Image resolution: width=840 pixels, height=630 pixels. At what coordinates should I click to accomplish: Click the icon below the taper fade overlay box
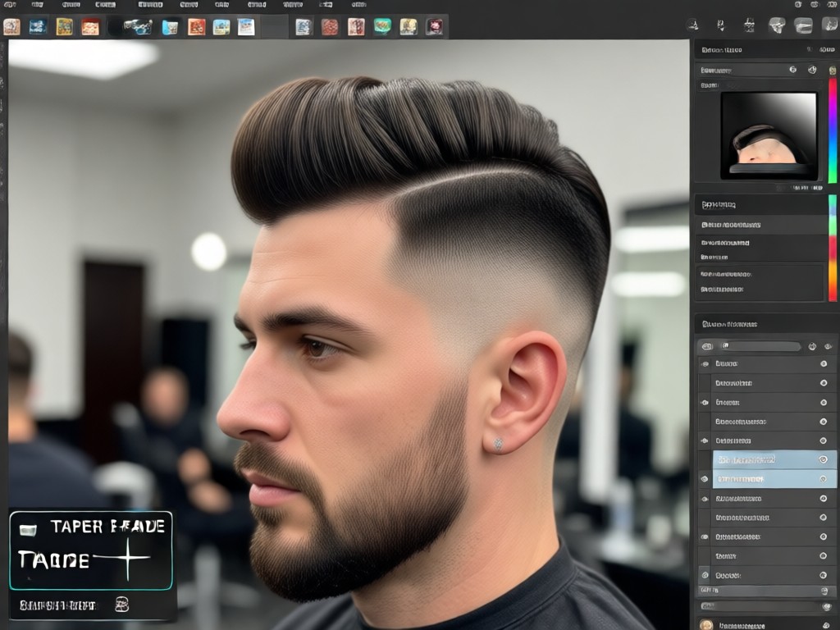(122, 605)
